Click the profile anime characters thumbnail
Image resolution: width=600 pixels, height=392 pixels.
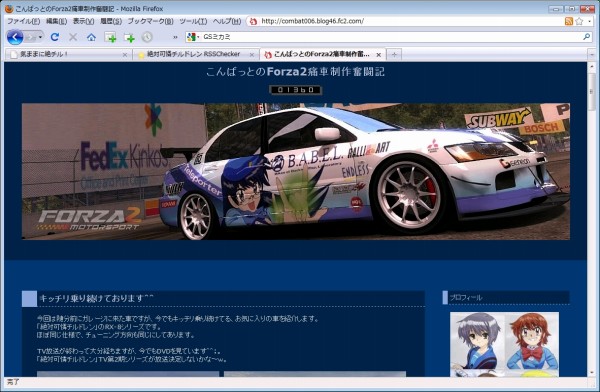(504, 344)
